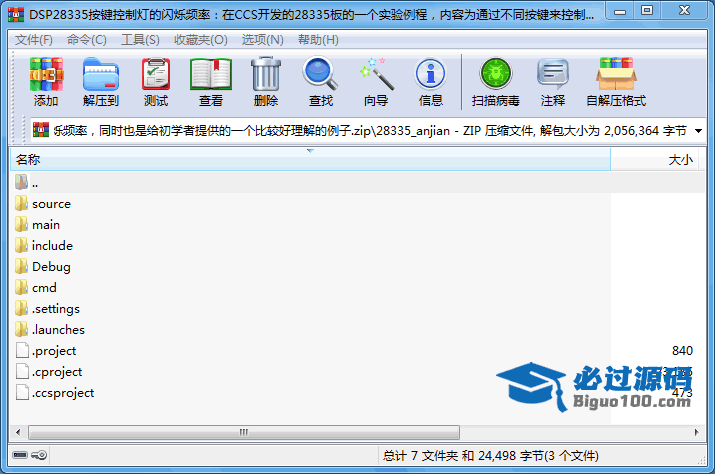Click the WinRAR title bar icon

pos(16,15)
